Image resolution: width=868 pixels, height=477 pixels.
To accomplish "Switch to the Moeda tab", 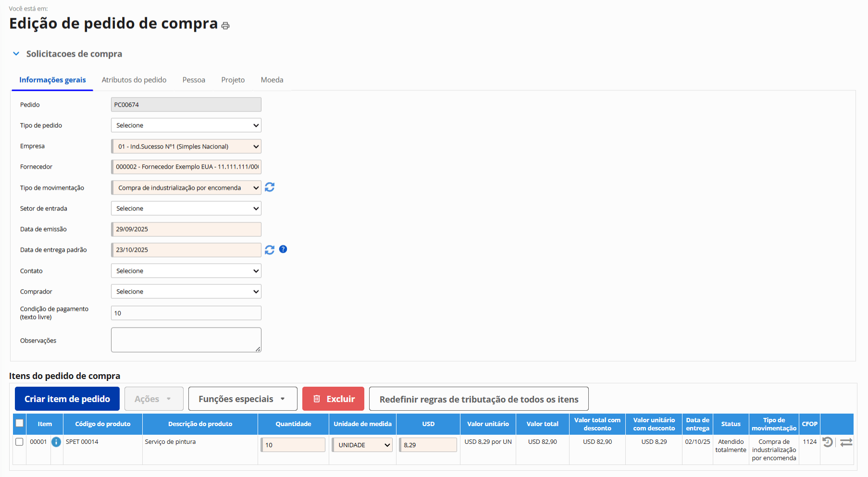I will (x=272, y=80).
